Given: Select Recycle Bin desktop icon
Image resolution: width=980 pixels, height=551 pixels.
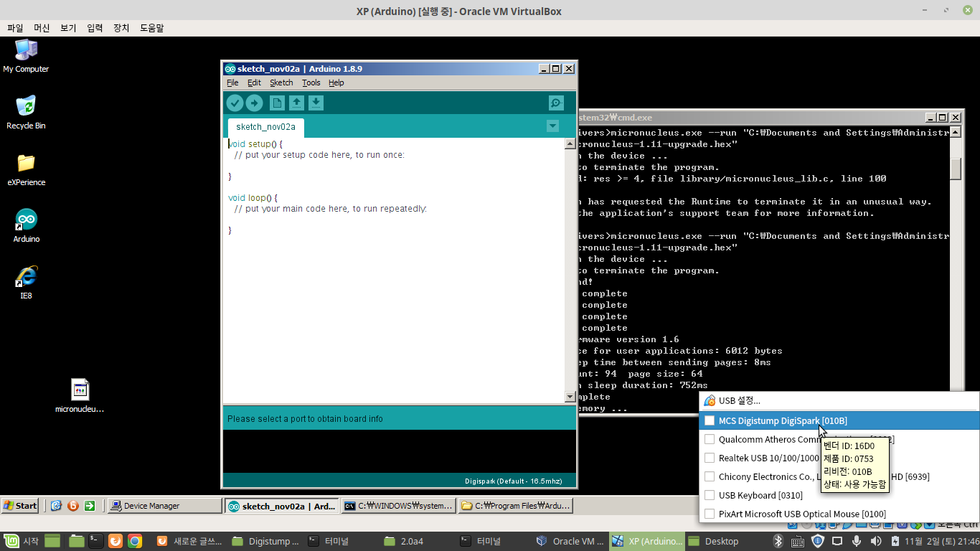Looking at the screenshot, I should pyautogui.click(x=26, y=113).
